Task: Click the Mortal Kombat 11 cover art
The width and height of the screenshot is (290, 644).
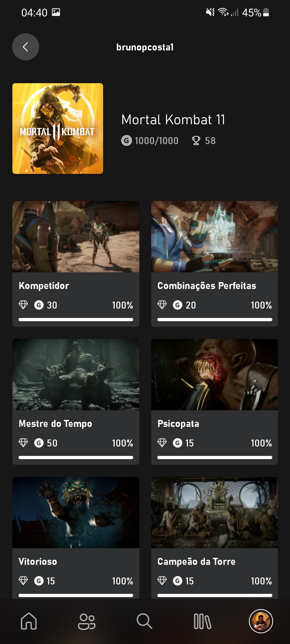Action: [x=58, y=129]
